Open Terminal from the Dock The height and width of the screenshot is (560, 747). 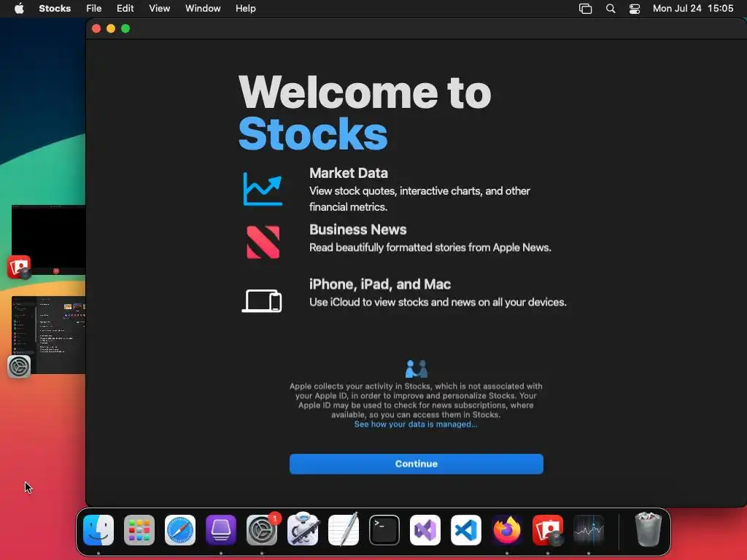[x=384, y=530]
